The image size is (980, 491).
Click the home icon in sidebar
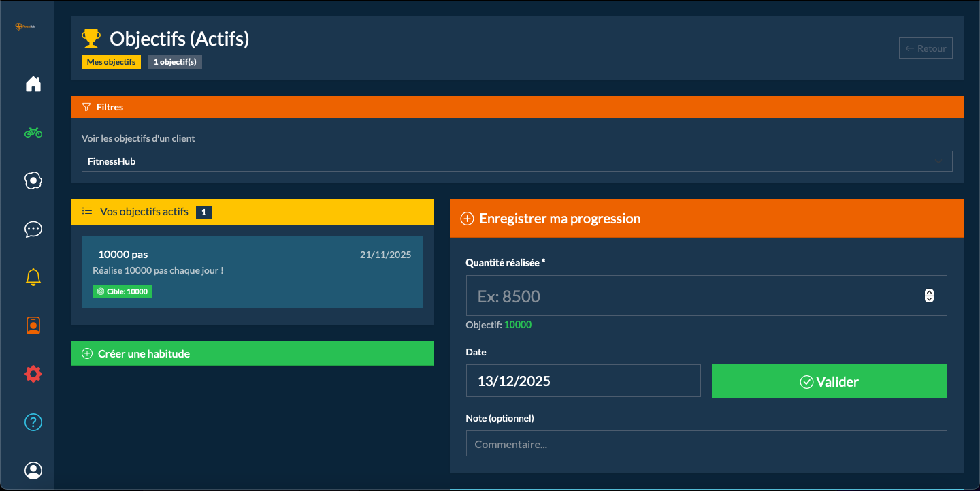pyautogui.click(x=33, y=84)
